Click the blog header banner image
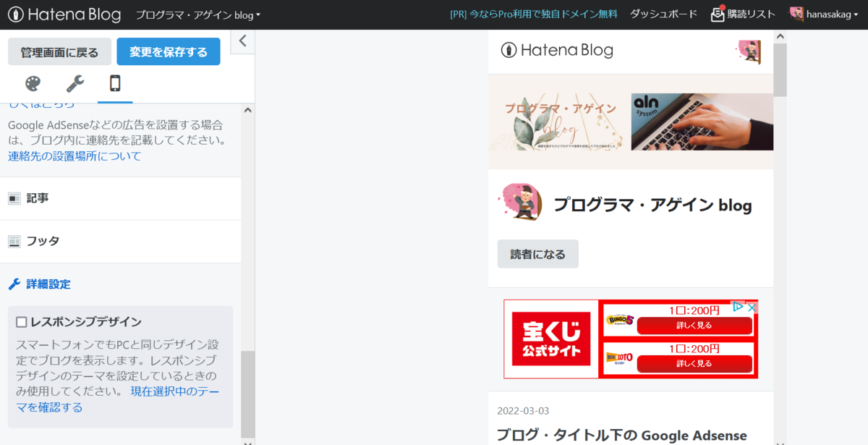This screenshot has height=445, width=868. (631, 122)
